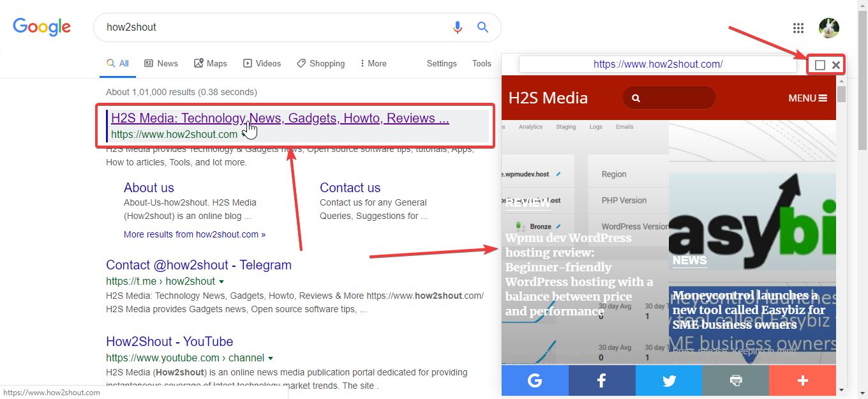Open the About us sitelink

(149, 188)
